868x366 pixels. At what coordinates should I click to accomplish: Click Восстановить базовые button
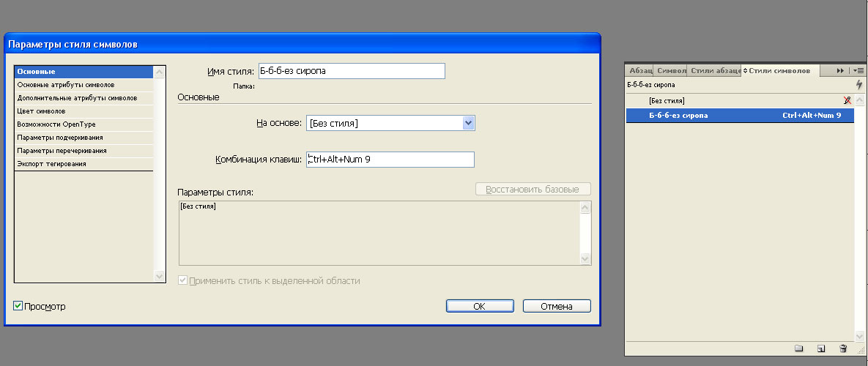(533, 189)
